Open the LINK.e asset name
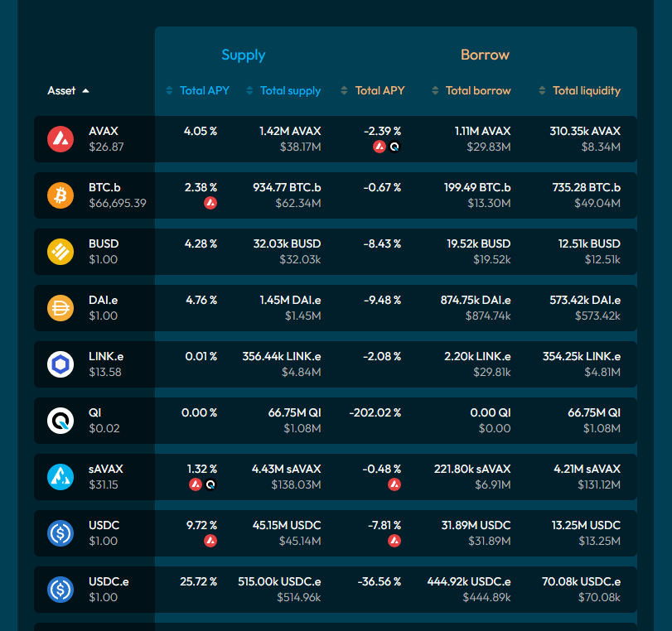The width and height of the screenshot is (672, 631). click(106, 356)
